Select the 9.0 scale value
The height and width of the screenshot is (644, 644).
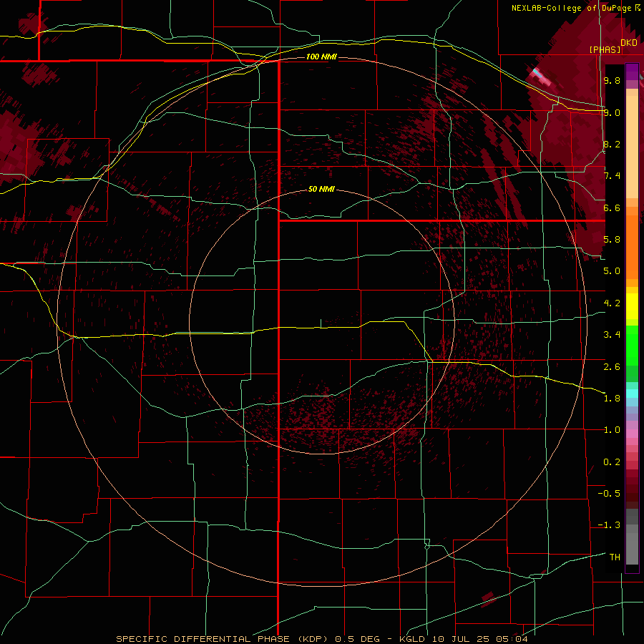pyautogui.click(x=612, y=112)
